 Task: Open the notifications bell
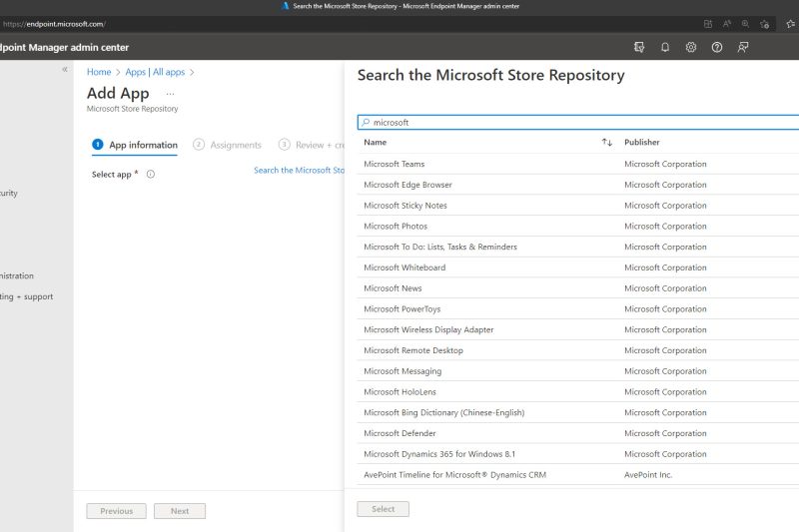click(x=665, y=47)
